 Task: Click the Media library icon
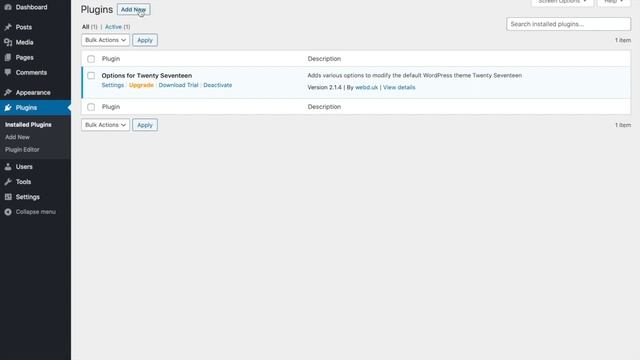pos(8,42)
